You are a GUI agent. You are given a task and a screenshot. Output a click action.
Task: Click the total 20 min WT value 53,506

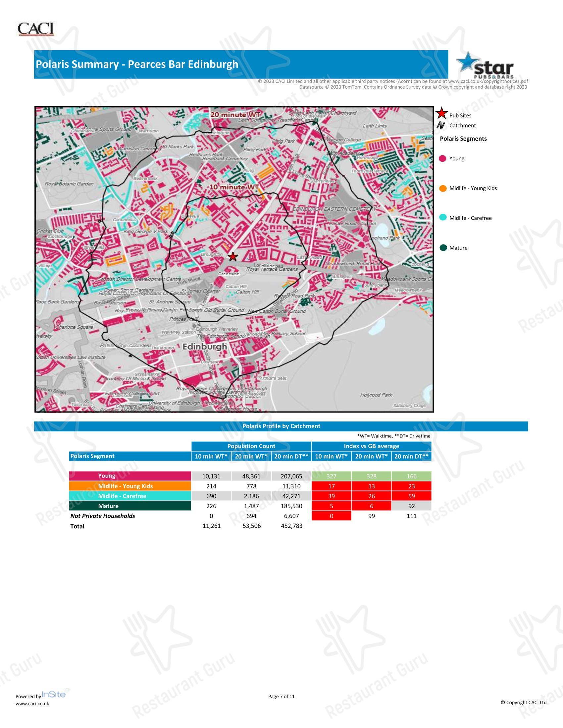251,526
